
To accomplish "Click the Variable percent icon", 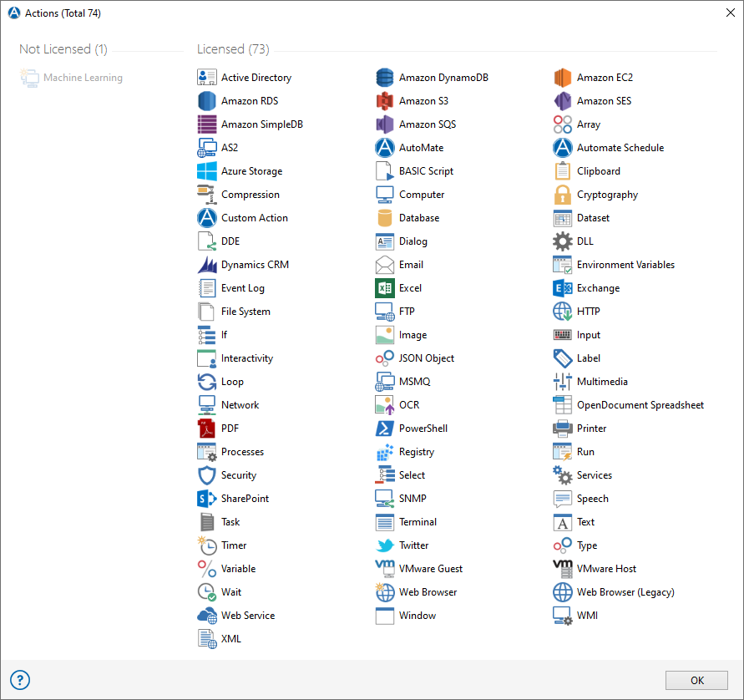I will point(207,569).
